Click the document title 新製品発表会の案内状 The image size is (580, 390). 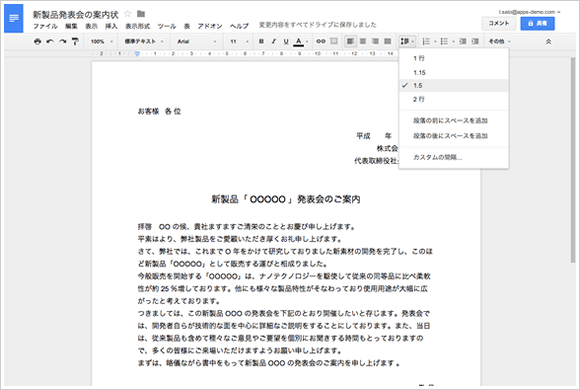(76, 14)
